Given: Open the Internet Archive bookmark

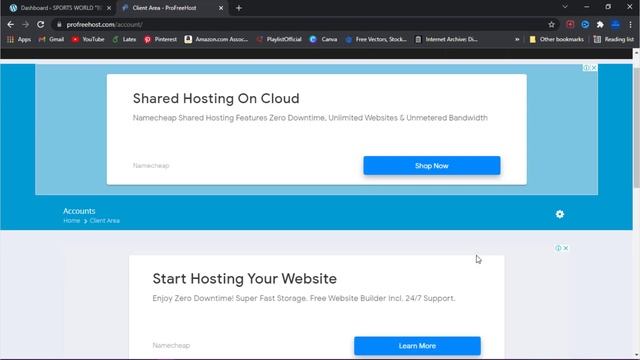Looking at the screenshot, I should point(447,39).
